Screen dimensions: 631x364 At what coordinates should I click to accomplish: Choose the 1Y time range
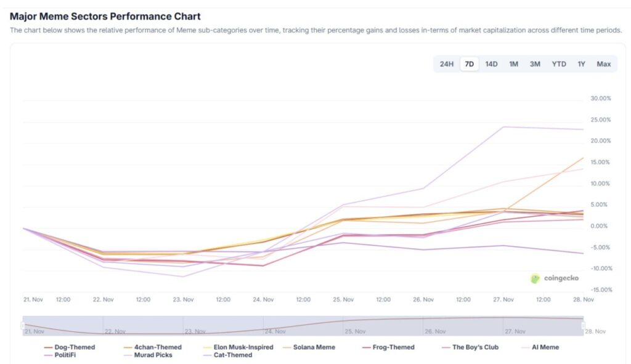click(581, 64)
